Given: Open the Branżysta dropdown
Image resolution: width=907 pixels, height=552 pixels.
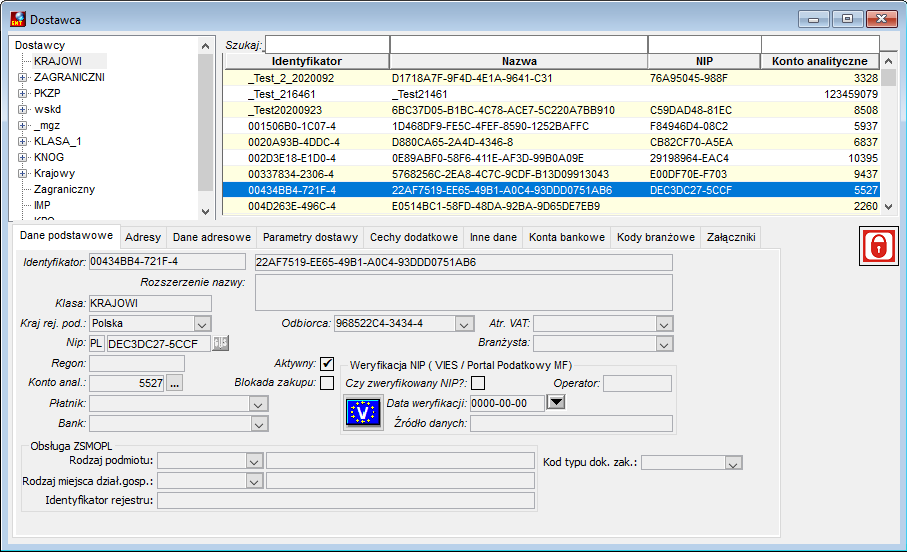Looking at the screenshot, I should (664, 344).
